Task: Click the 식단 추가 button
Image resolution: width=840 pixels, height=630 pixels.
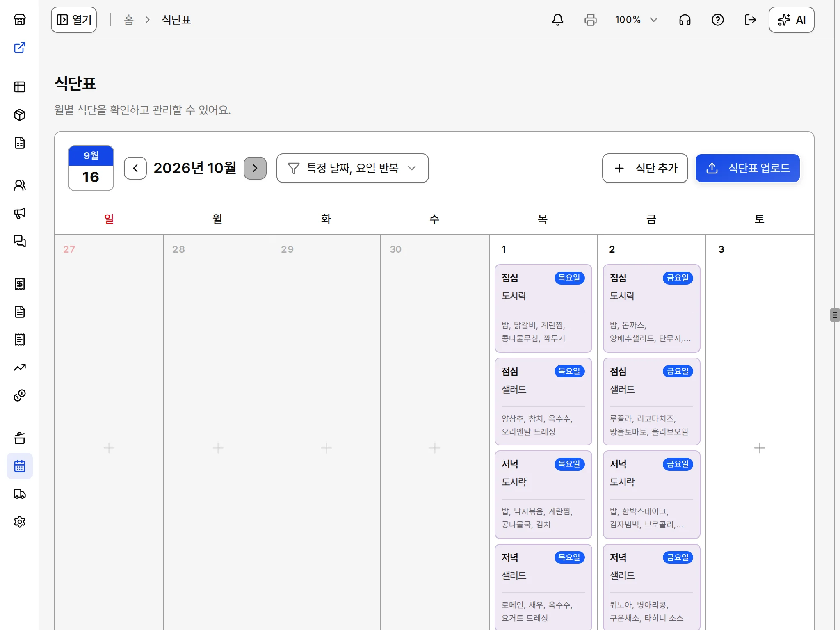Action: [645, 168]
